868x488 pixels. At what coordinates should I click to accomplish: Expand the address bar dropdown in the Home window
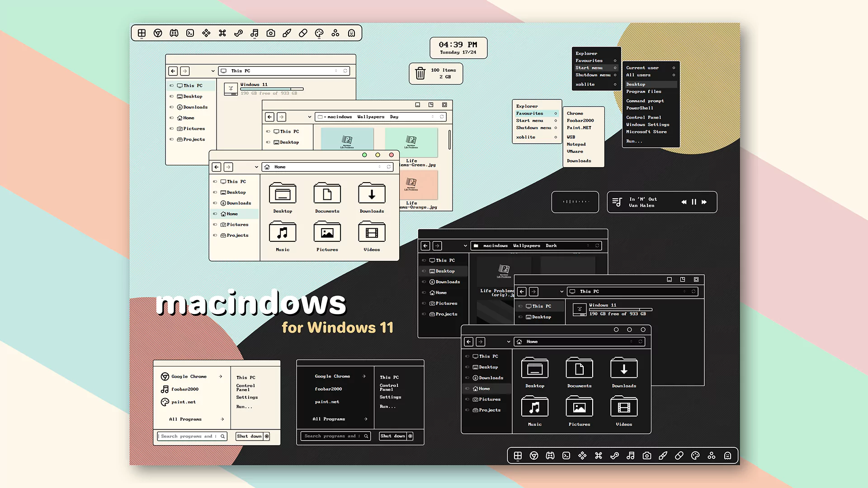256,167
